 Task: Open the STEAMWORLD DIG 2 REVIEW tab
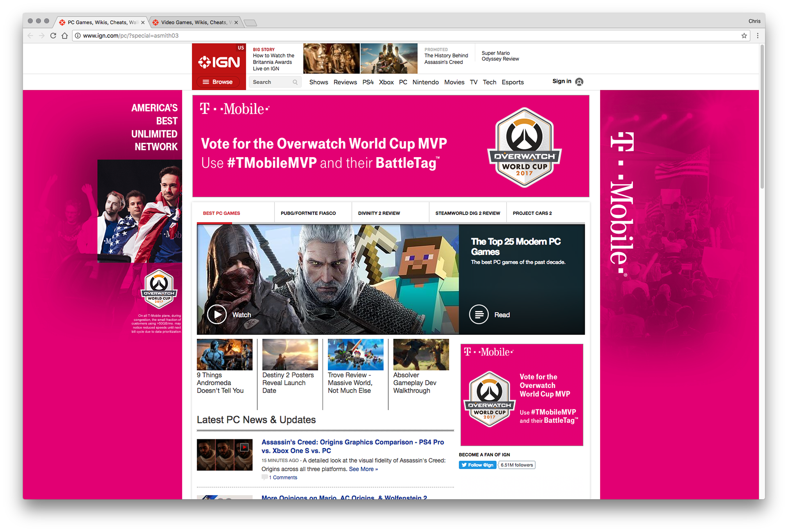(x=467, y=213)
